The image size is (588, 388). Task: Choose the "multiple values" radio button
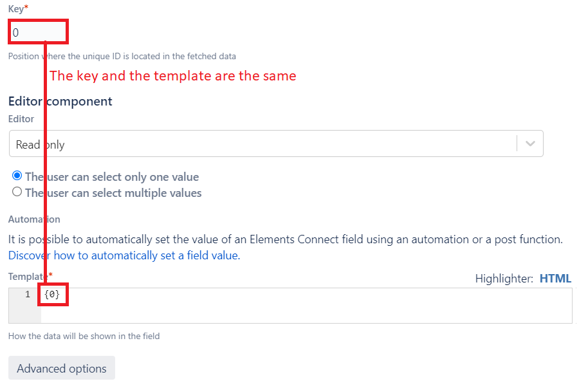(x=17, y=192)
